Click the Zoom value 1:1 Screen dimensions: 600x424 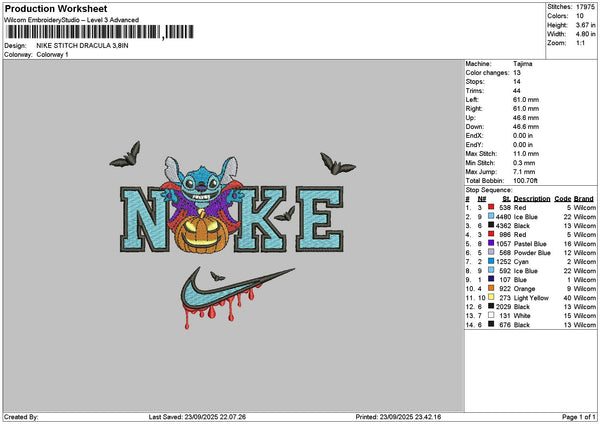[x=580, y=43]
